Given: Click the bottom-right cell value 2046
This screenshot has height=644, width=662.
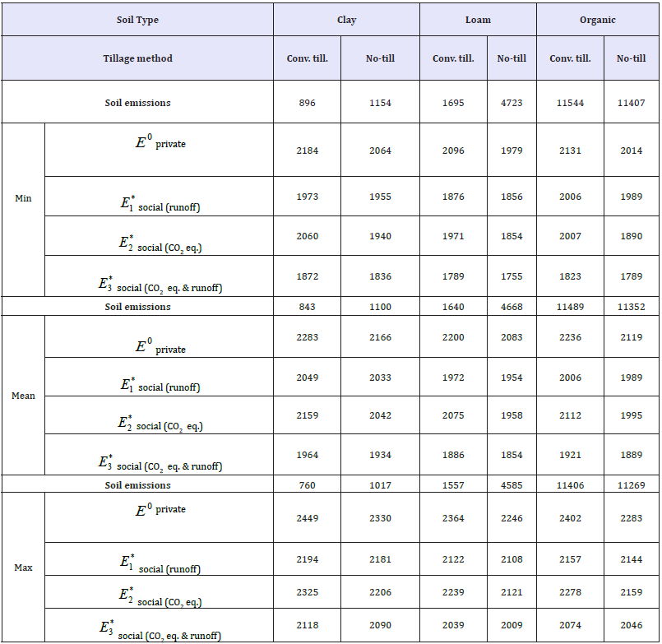Looking at the screenshot, I should [x=631, y=625].
